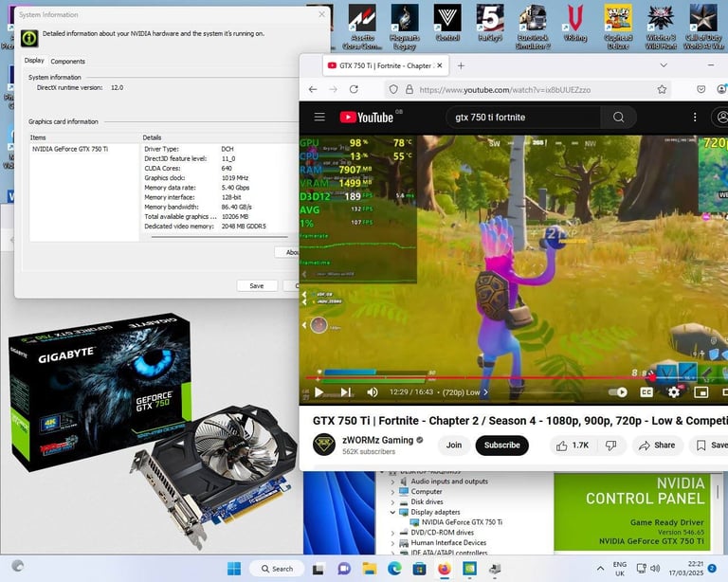Switch to Components tab in System Information

coord(68,62)
